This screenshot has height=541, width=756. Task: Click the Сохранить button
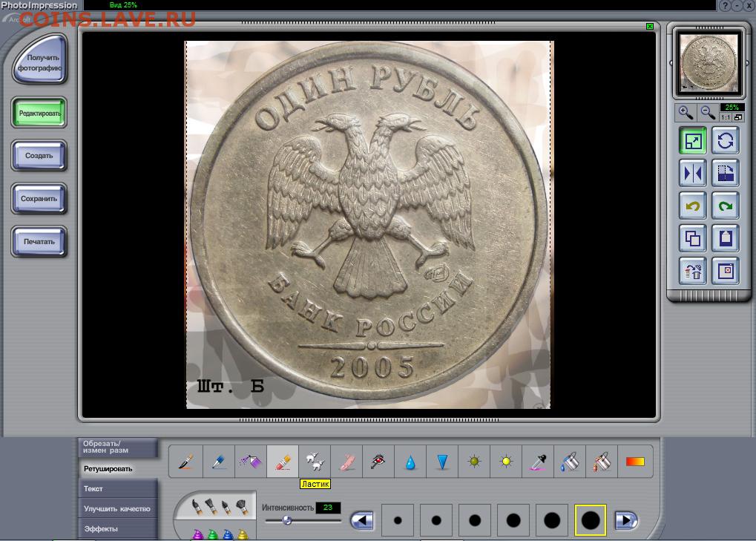click(39, 199)
